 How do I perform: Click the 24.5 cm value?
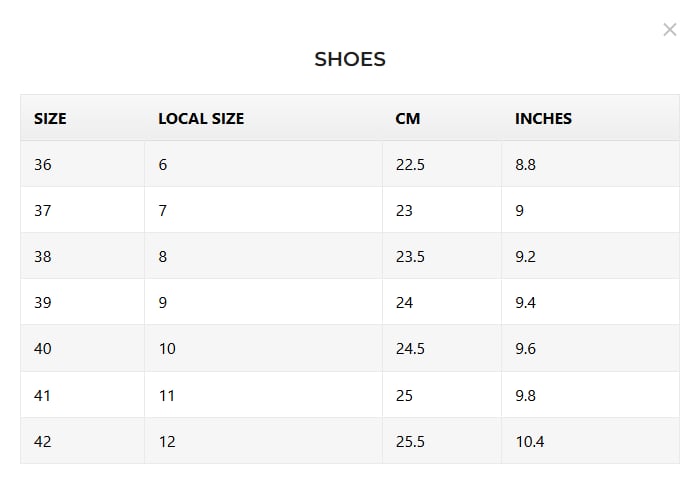tap(410, 348)
